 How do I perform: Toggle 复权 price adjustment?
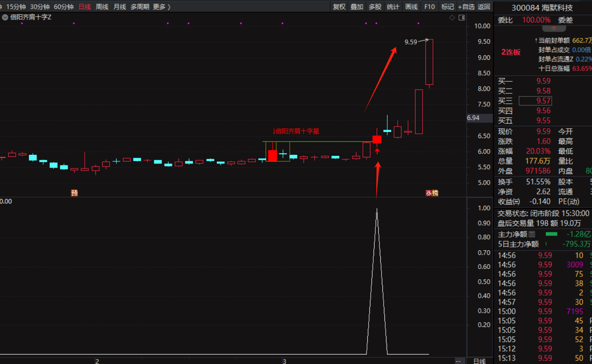pyautogui.click(x=339, y=7)
